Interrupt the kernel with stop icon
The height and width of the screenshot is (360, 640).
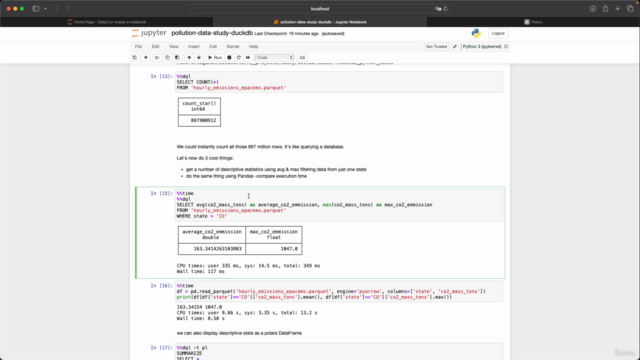229,58
